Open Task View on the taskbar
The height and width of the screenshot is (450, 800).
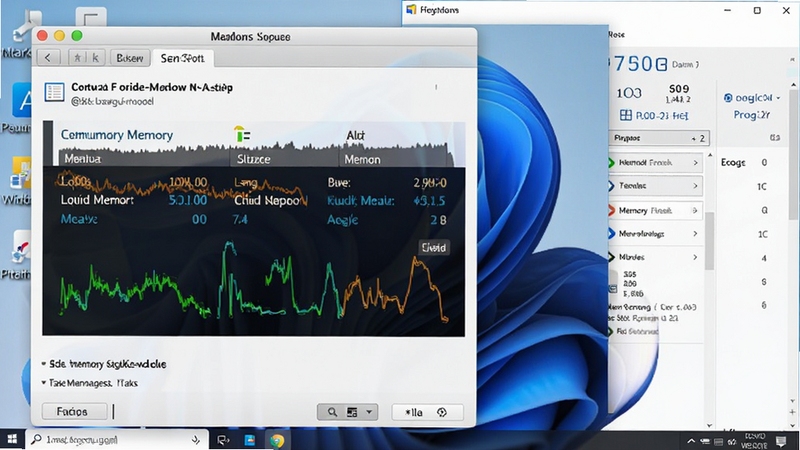[x=223, y=440]
